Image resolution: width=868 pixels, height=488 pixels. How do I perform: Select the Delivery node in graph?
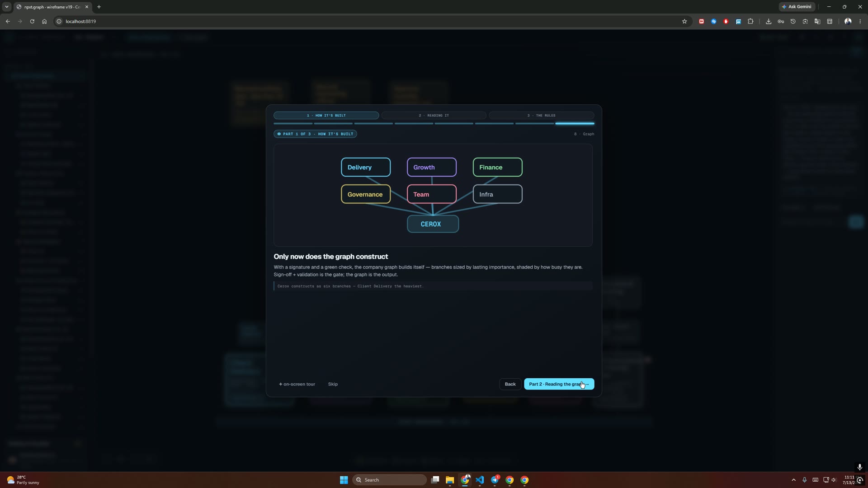[x=366, y=167]
